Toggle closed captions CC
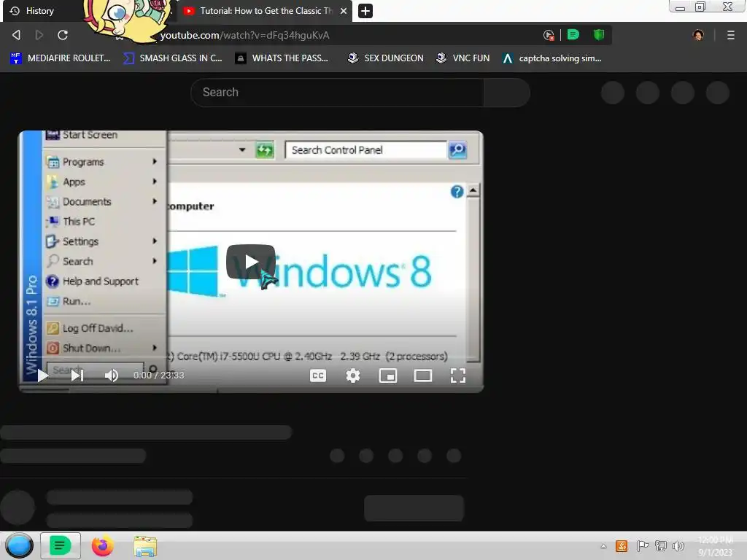The image size is (747, 560). pyautogui.click(x=318, y=376)
